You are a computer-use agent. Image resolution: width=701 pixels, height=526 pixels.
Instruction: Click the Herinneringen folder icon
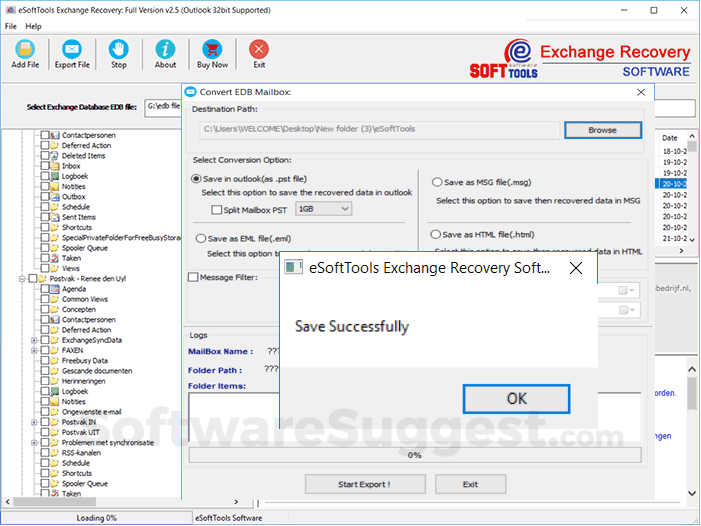pyautogui.click(x=55, y=381)
